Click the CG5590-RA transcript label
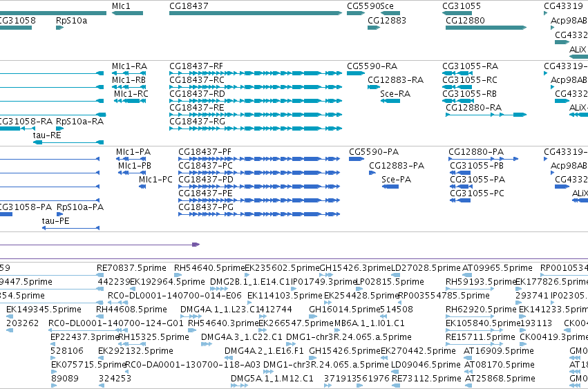Image resolution: width=588 pixels, height=389 pixels. tap(372, 66)
